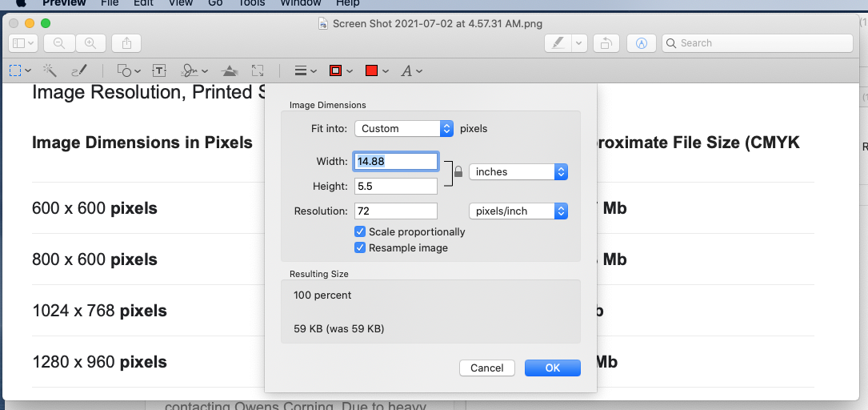Toggle the proportional lock icon
868x410 pixels.
(458, 171)
